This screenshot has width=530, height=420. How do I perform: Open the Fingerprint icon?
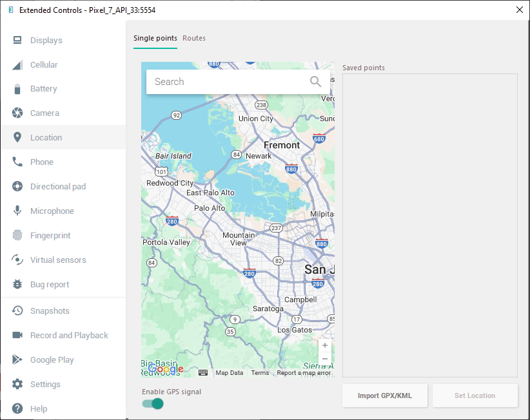tap(17, 235)
